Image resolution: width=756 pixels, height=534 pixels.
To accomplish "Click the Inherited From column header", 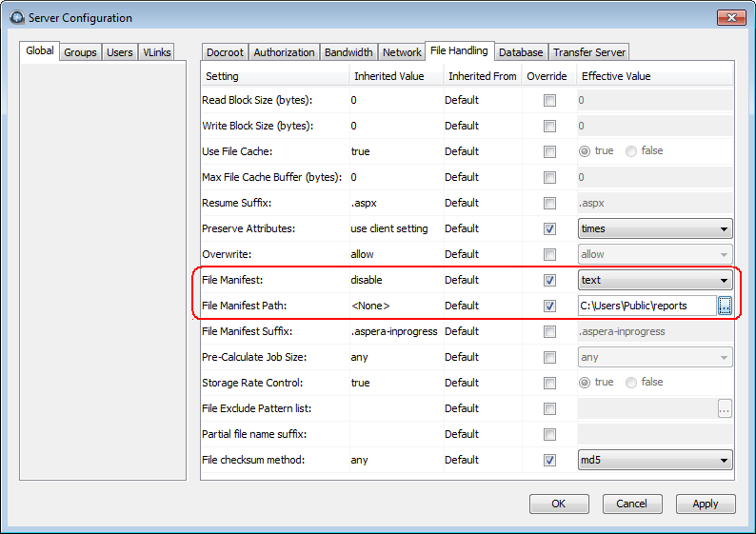I will pyautogui.click(x=482, y=76).
